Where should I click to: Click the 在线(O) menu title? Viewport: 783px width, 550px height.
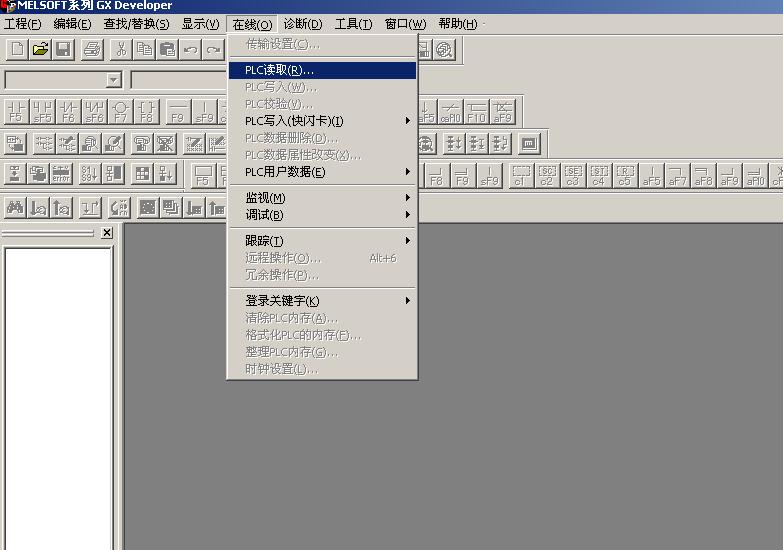click(x=252, y=24)
